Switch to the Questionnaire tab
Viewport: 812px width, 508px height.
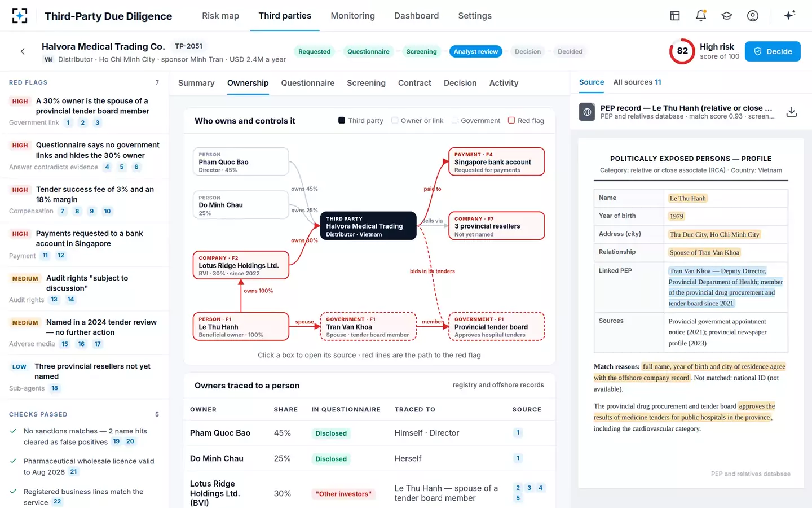tap(308, 83)
